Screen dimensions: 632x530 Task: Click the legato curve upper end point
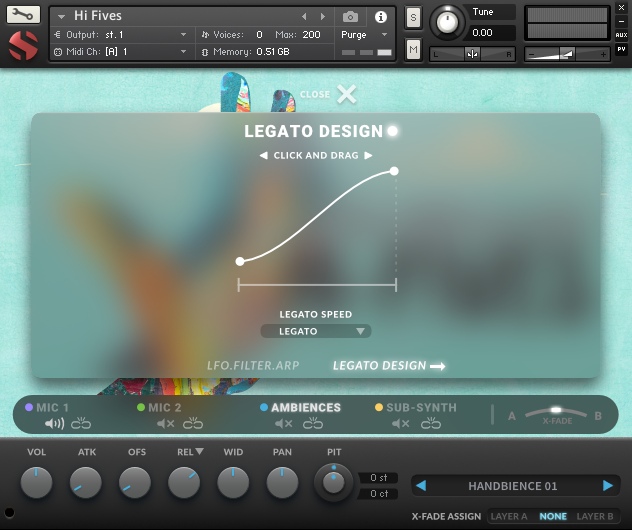coord(394,171)
